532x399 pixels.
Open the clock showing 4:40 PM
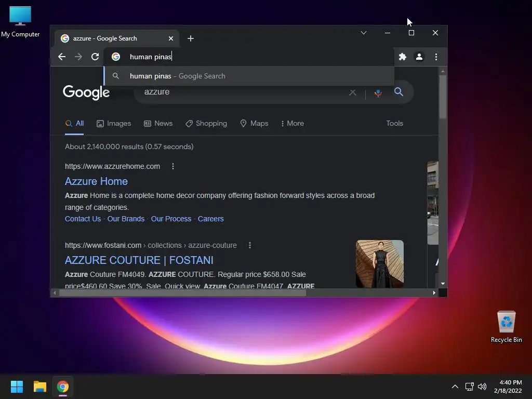pyautogui.click(x=508, y=387)
